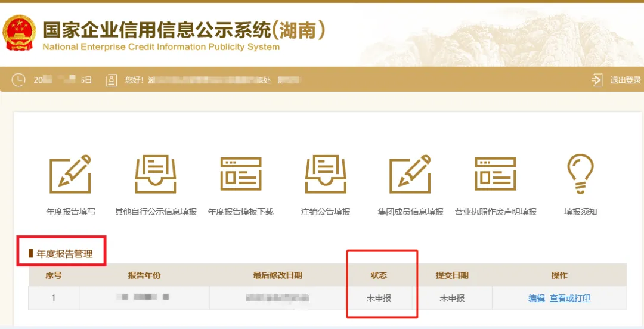
Task: Click the 年度报告模板下载 label
Action: (241, 212)
